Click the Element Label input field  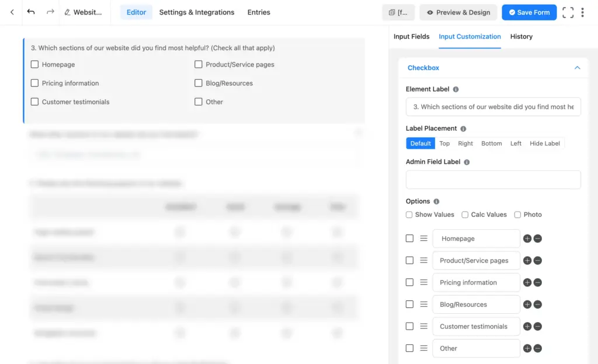(x=493, y=107)
